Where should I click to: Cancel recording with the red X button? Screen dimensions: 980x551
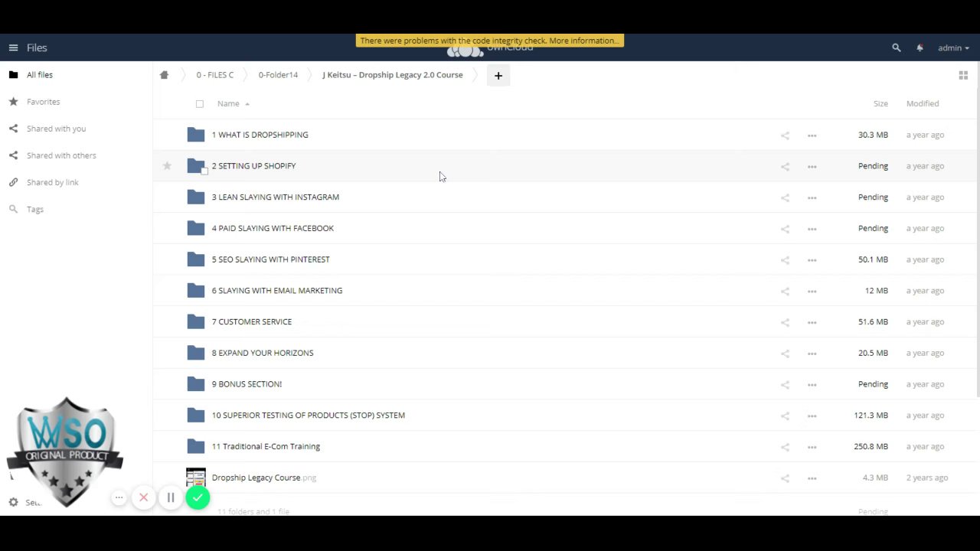143,498
